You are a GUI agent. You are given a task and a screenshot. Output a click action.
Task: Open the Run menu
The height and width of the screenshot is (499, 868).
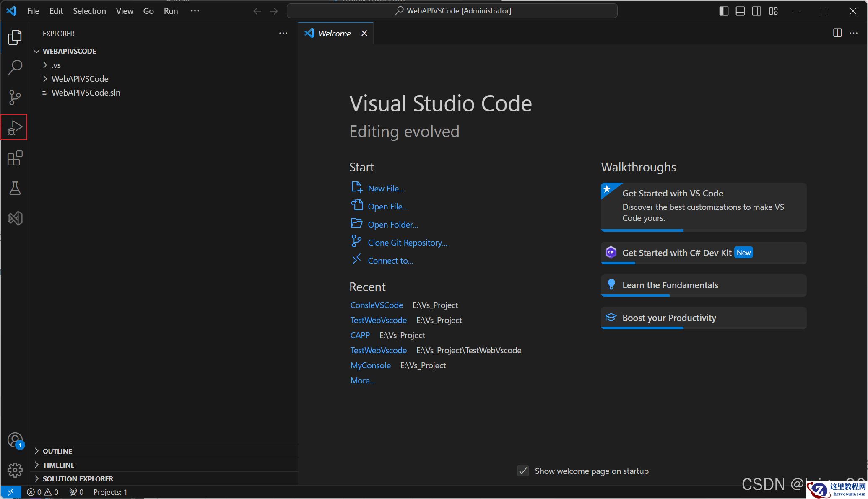pyautogui.click(x=171, y=11)
